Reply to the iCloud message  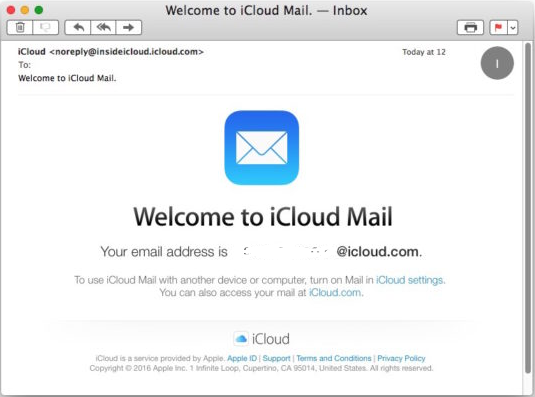[78, 27]
